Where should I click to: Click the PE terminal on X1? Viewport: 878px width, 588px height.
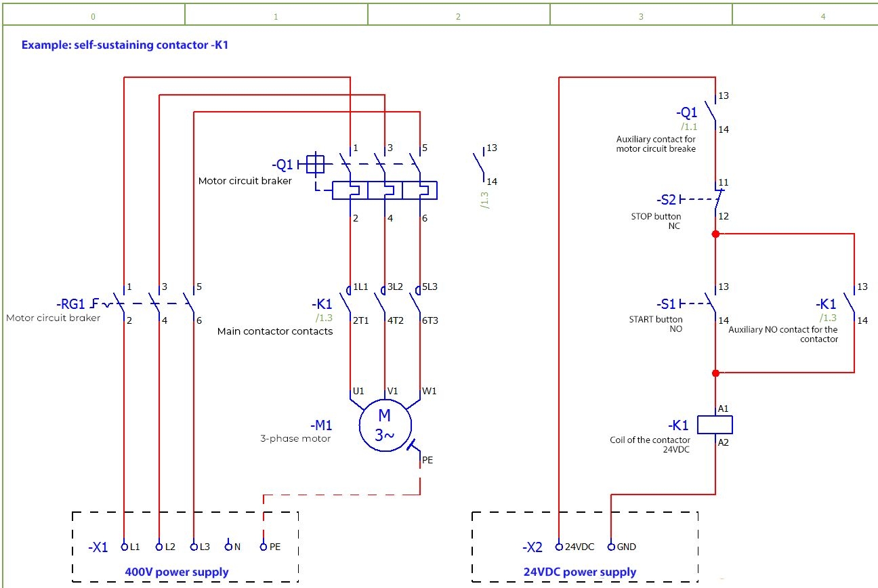(x=264, y=547)
